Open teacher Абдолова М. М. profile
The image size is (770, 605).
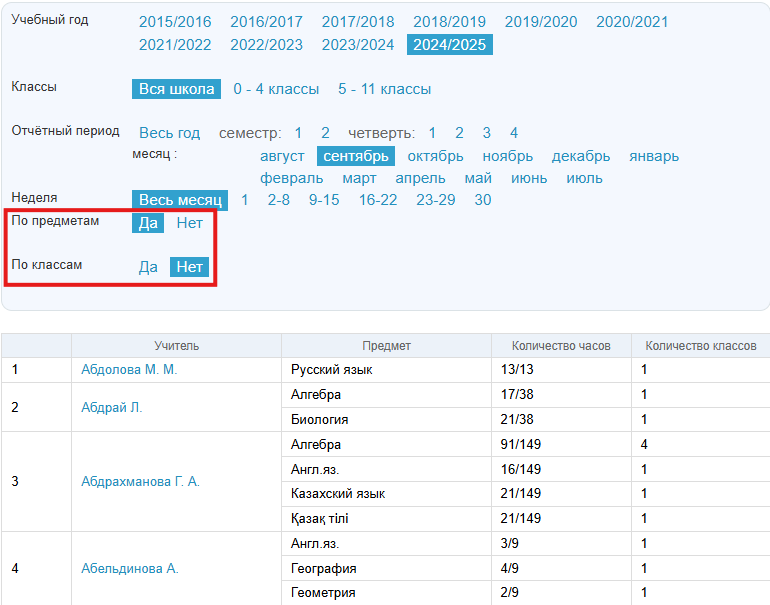(128, 370)
